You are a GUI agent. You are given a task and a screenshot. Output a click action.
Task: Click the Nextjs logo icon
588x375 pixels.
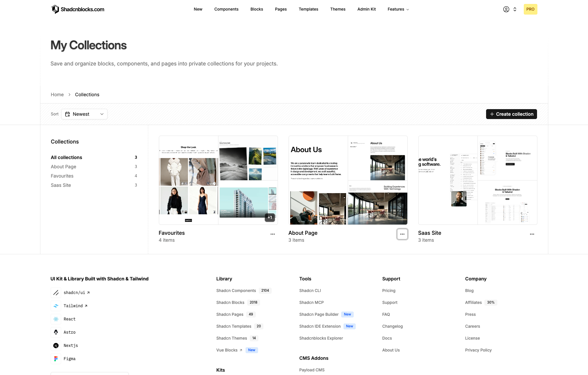56,346
